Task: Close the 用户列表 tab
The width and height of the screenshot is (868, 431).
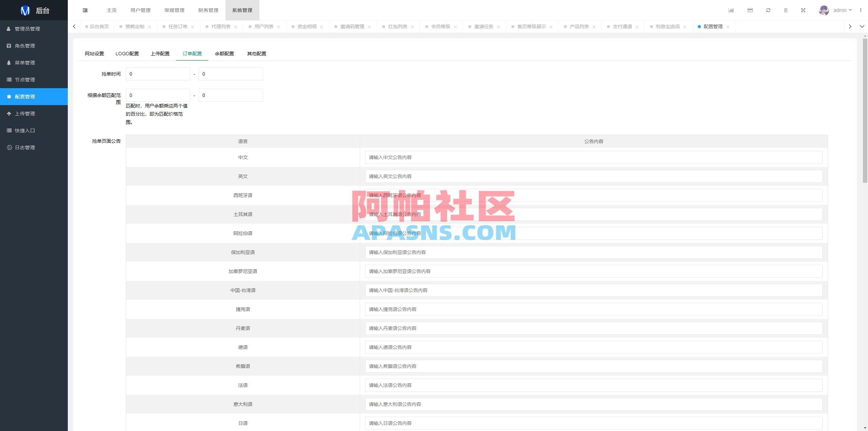Action: coord(279,26)
